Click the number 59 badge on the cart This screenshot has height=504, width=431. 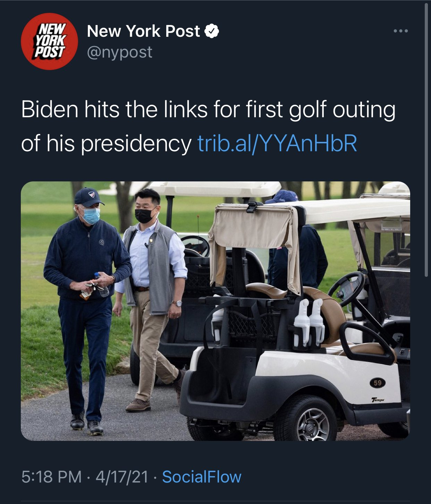378,383
